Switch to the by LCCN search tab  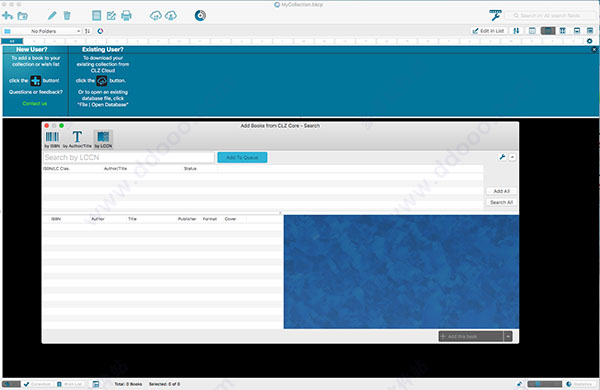click(103, 140)
